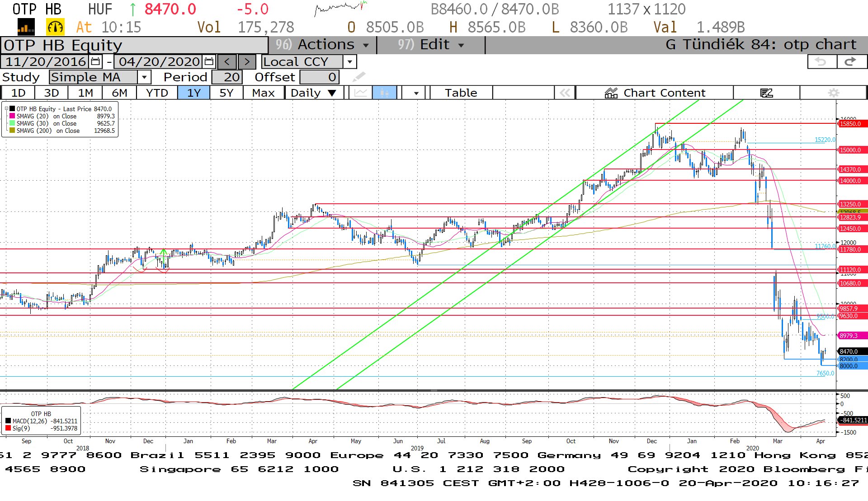Click the 10680.0 price level label
Screen dimensions: 868x501
click(x=852, y=283)
